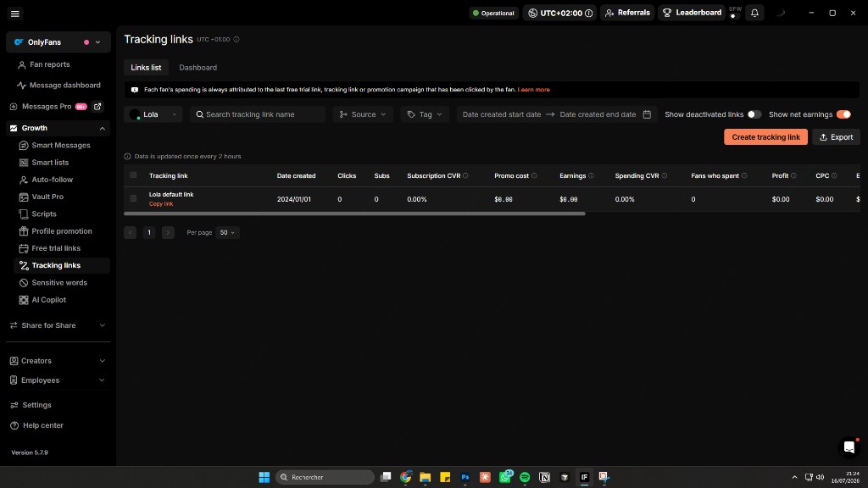
Task: Click the Windows Start button
Action: [x=264, y=477]
